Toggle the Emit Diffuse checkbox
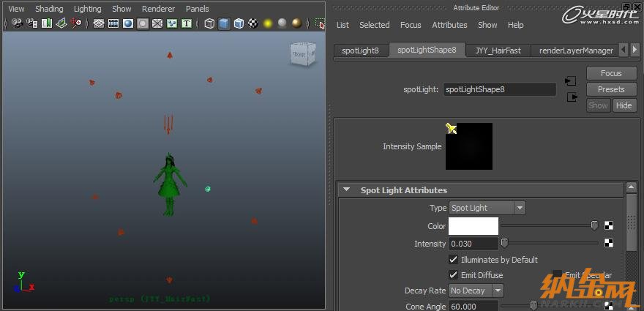 (454, 275)
